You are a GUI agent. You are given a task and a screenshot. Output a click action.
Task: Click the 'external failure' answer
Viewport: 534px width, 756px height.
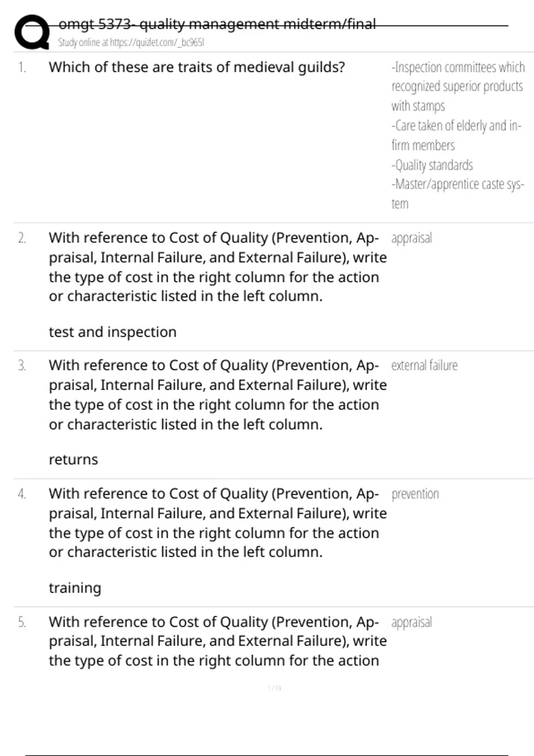[425, 366]
